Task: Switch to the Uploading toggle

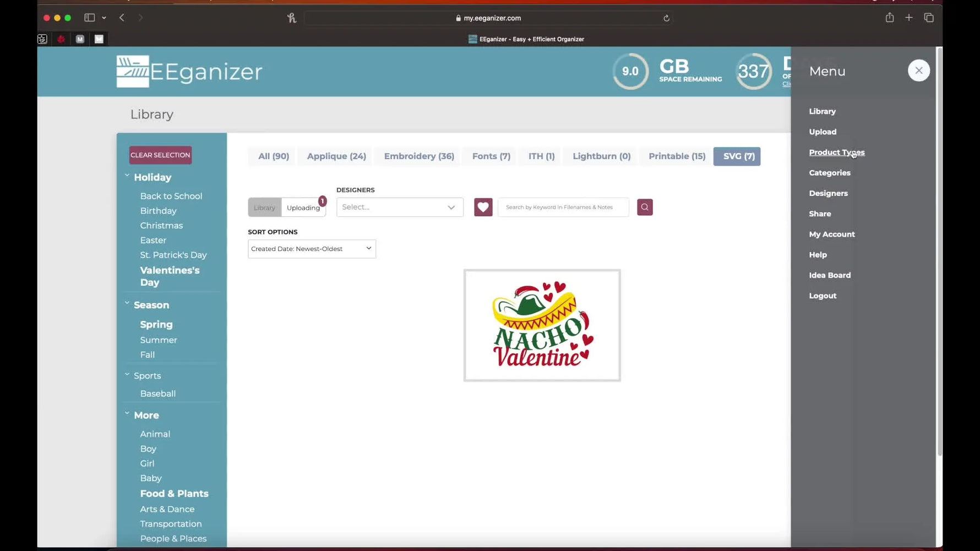Action: pos(303,208)
